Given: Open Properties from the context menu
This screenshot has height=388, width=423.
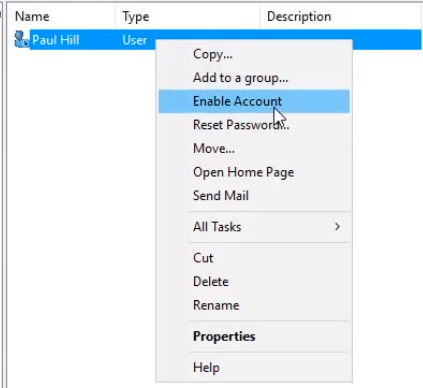Looking at the screenshot, I should click(254, 336).
